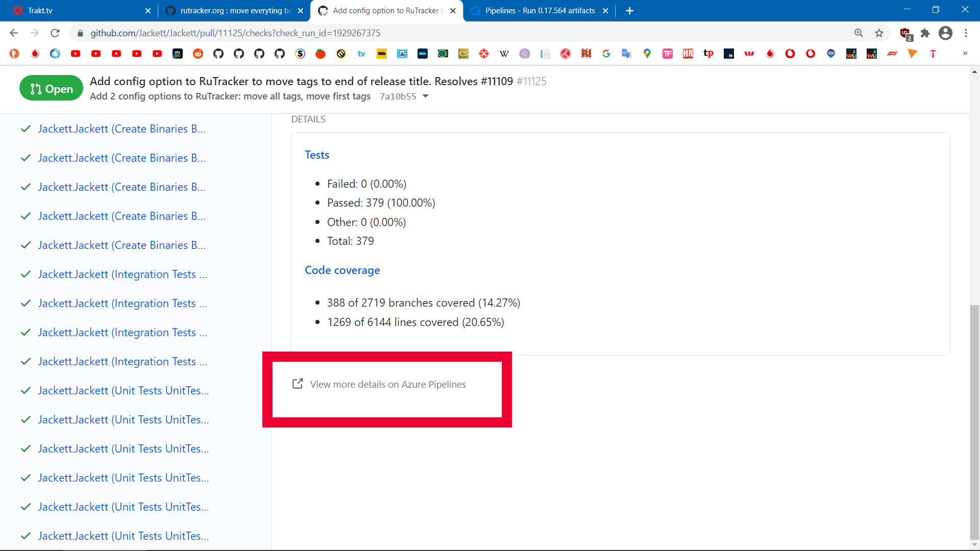Open the IMDb bookmark
This screenshot has height=551, width=980.
[x=382, y=54]
